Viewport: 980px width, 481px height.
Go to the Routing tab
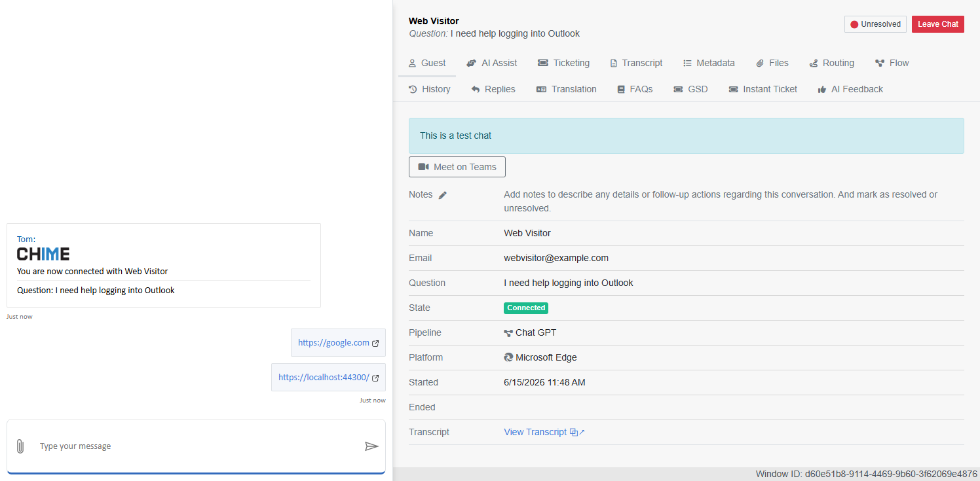click(832, 63)
